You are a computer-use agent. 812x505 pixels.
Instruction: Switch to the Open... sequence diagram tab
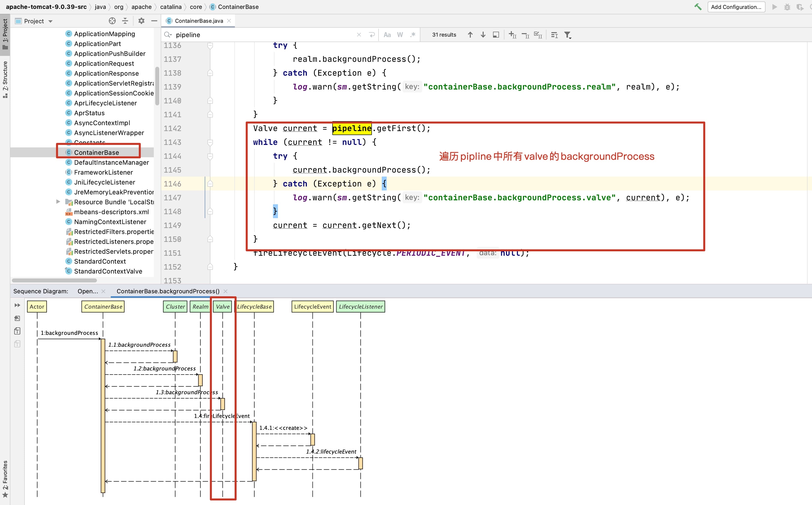pyautogui.click(x=88, y=291)
